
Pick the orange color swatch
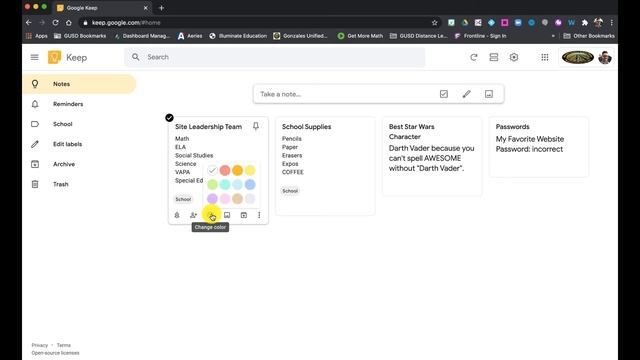point(238,170)
